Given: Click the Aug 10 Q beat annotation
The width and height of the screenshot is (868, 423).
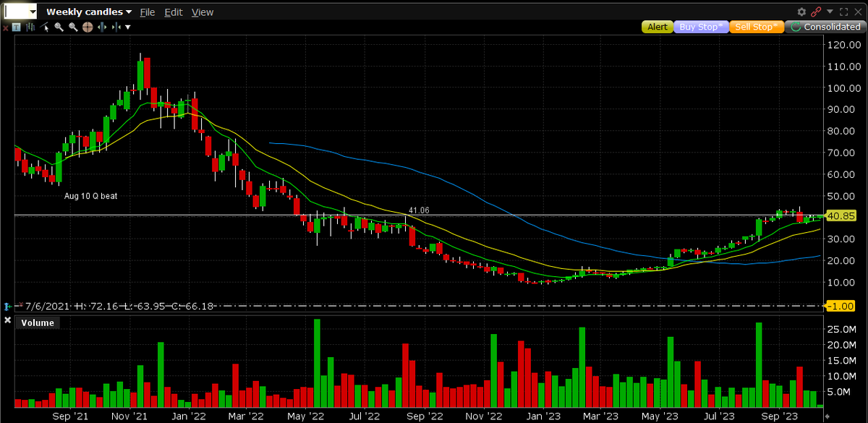Looking at the screenshot, I should click(90, 196).
